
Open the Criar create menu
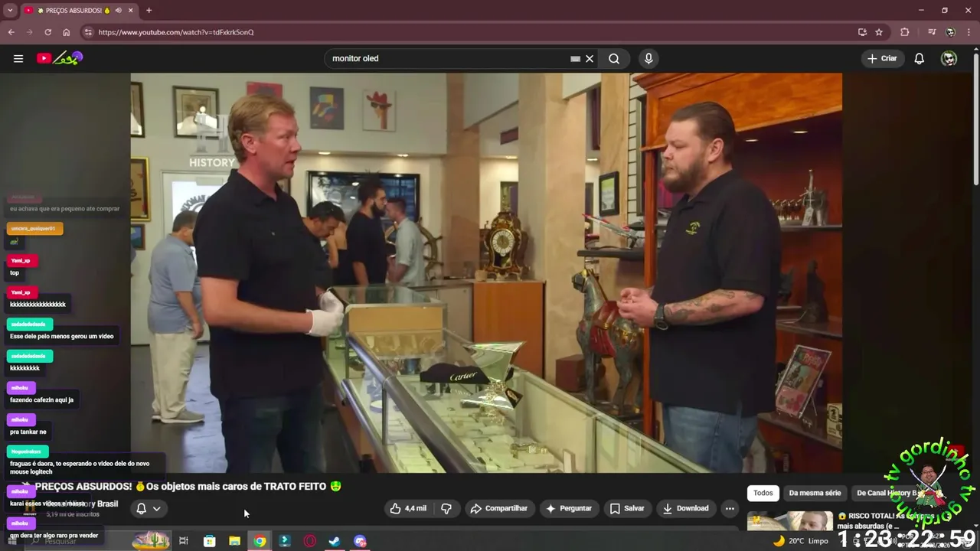882,58
